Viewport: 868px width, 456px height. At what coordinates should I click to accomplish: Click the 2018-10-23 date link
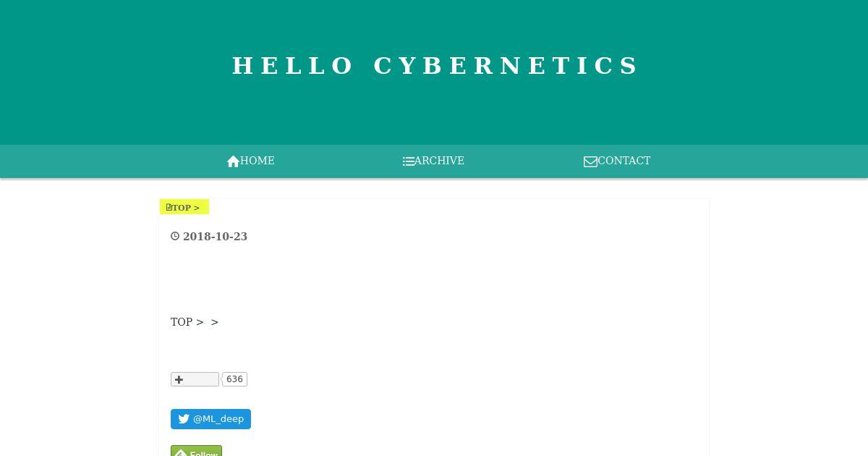[215, 237]
